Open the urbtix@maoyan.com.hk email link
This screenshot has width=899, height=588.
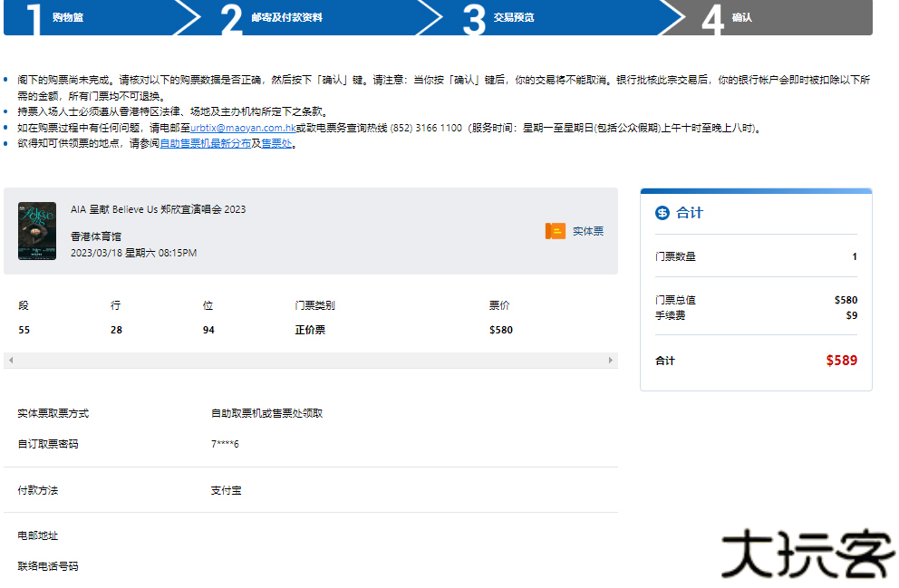point(243,128)
